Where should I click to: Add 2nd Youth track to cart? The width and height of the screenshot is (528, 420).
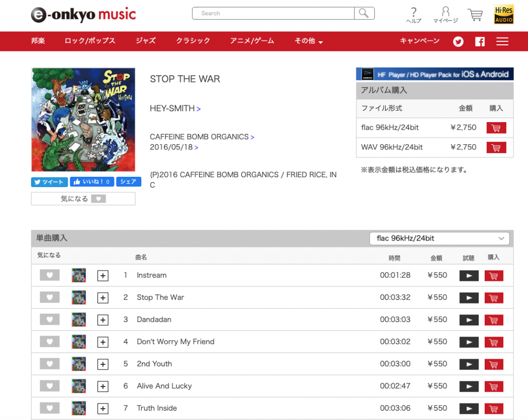coord(493,364)
